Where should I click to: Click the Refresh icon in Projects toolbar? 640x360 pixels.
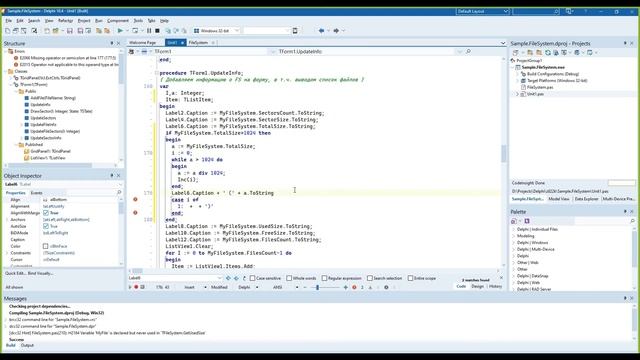[x=548, y=53]
